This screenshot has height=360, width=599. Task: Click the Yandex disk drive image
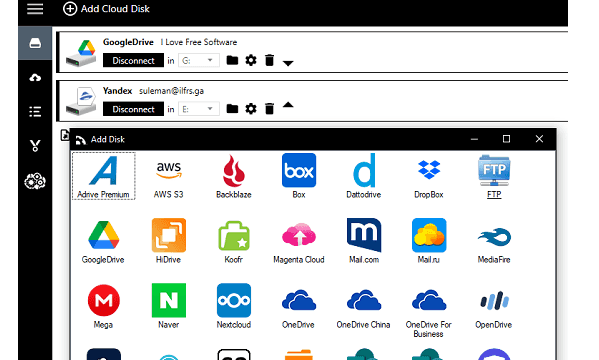tap(81, 101)
